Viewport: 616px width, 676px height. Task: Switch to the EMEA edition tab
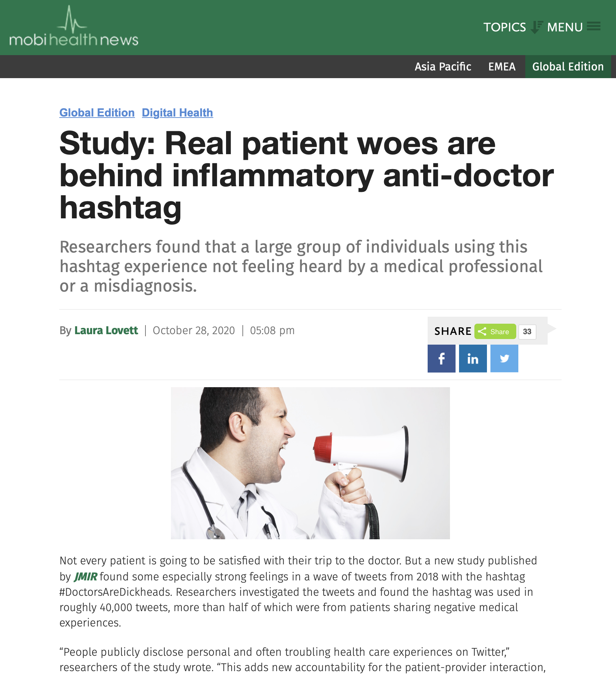point(502,67)
